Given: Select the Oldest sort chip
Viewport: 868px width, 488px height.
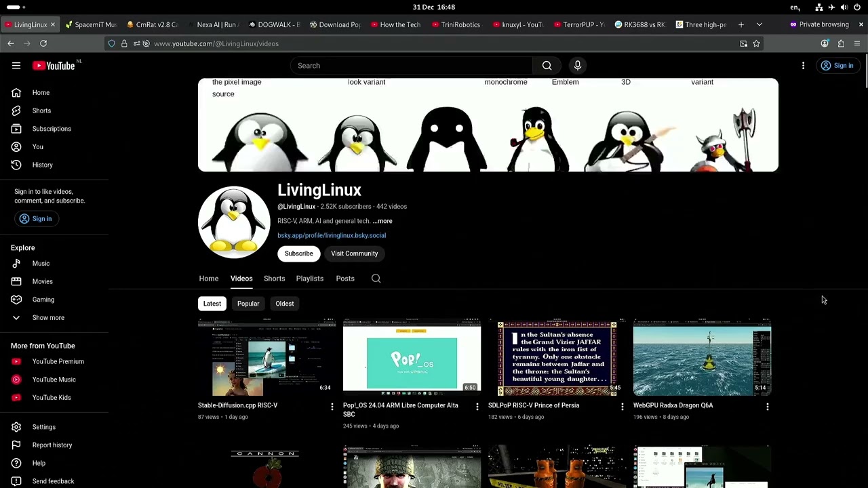Looking at the screenshot, I should click(285, 304).
